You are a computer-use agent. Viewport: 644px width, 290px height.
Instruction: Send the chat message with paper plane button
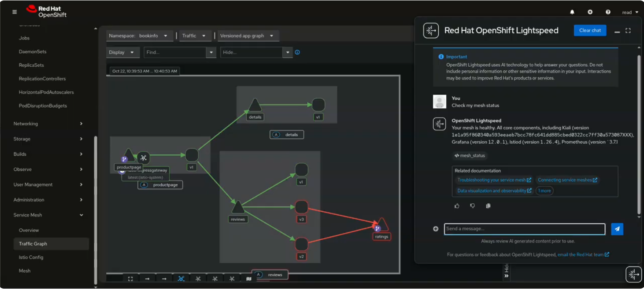pyautogui.click(x=617, y=229)
